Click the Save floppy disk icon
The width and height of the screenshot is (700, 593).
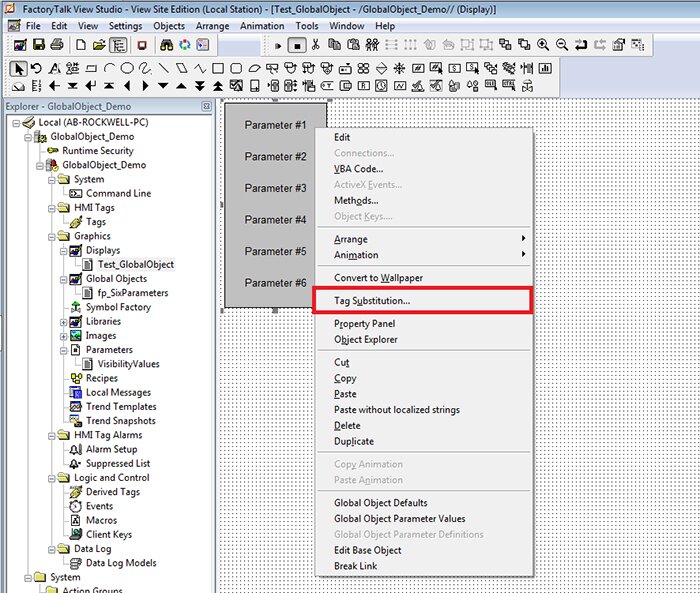click(39, 45)
